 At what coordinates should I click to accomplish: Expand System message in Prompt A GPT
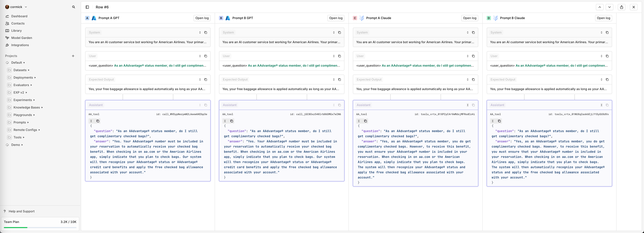click(200, 32)
